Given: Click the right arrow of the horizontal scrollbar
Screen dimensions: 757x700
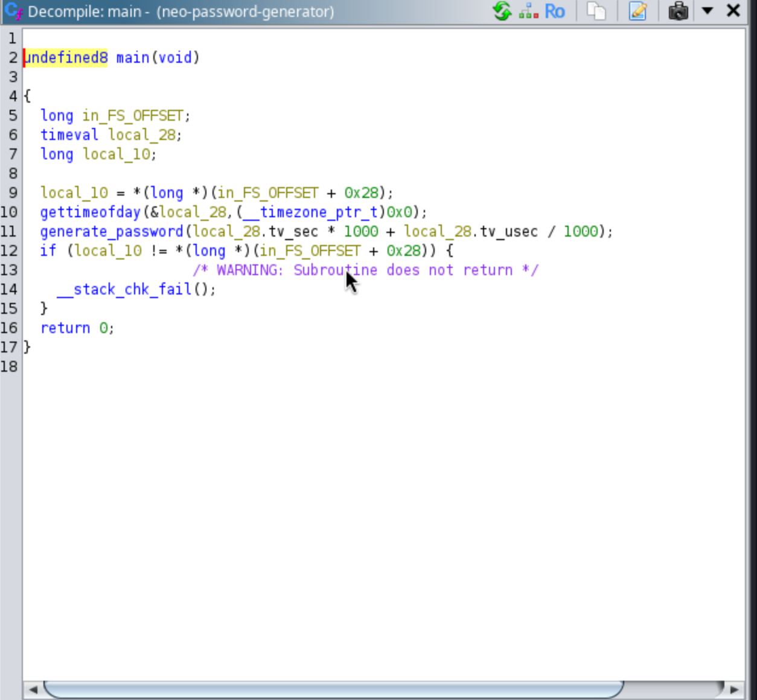Looking at the screenshot, I should click(x=735, y=689).
